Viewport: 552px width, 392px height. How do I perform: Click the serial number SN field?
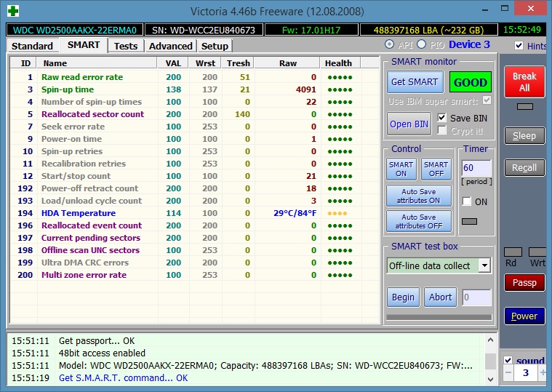204,30
